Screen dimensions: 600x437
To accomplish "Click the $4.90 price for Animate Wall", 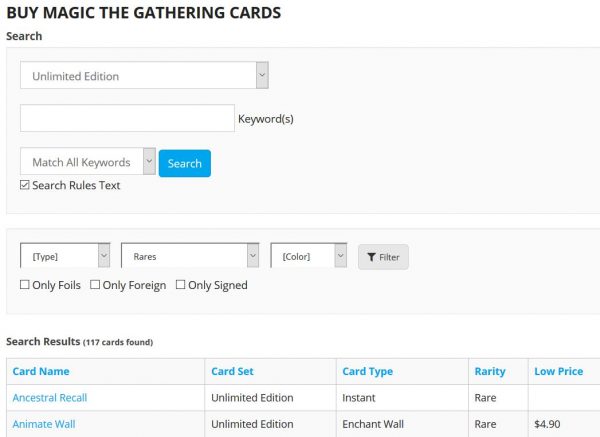I will 548,424.
